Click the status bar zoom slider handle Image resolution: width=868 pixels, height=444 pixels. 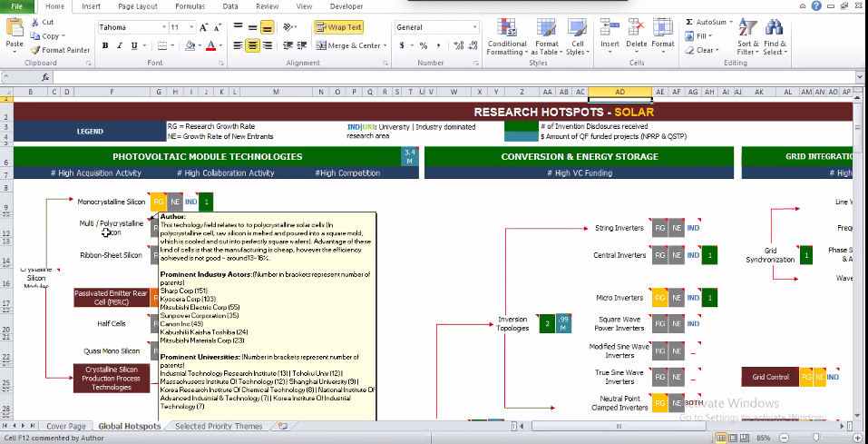(x=816, y=438)
